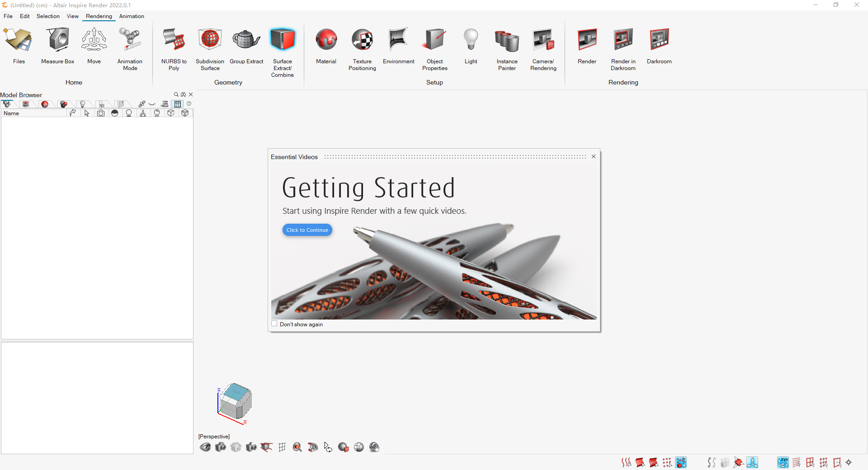Image resolution: width=868 pixels, height=470 pixels.
Task: Open Object Properties
Action: click(435, 48)
